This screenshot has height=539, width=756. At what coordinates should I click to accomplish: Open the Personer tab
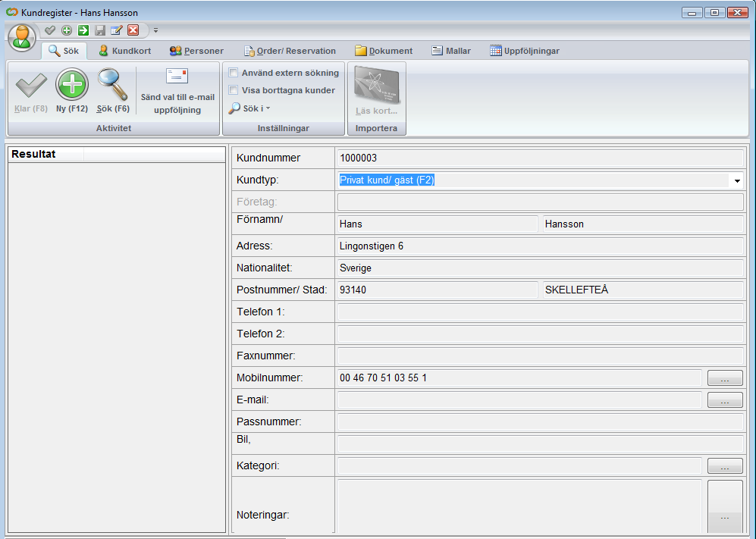pyautogui.click(x=196, y=51)
